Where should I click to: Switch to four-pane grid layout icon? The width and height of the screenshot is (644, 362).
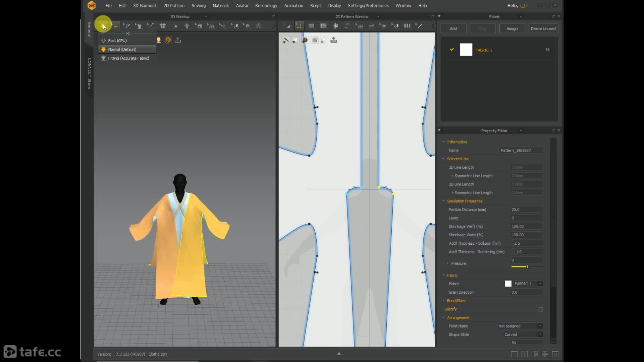click(545, 354)
